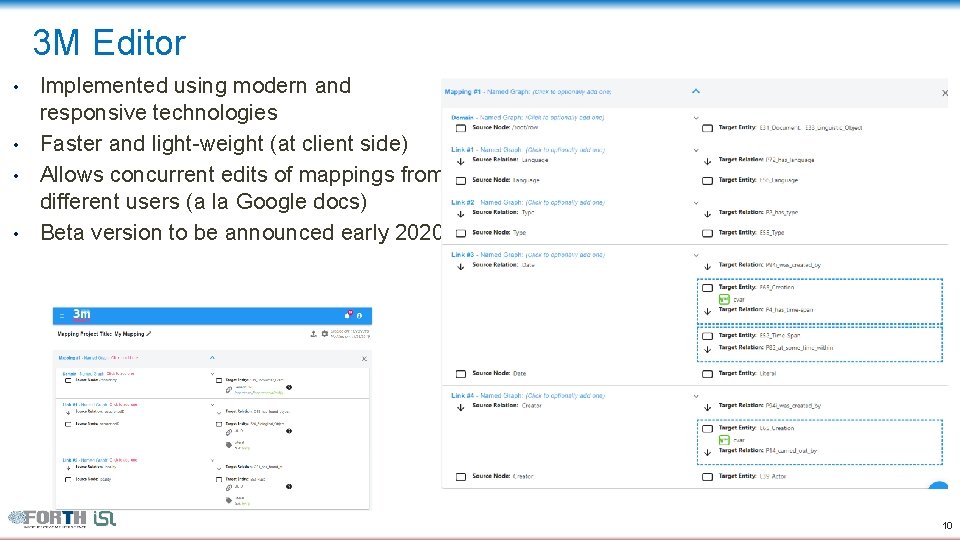Click box icon beside Target Entity Language
960x540 pixels.
click(707, 181)
